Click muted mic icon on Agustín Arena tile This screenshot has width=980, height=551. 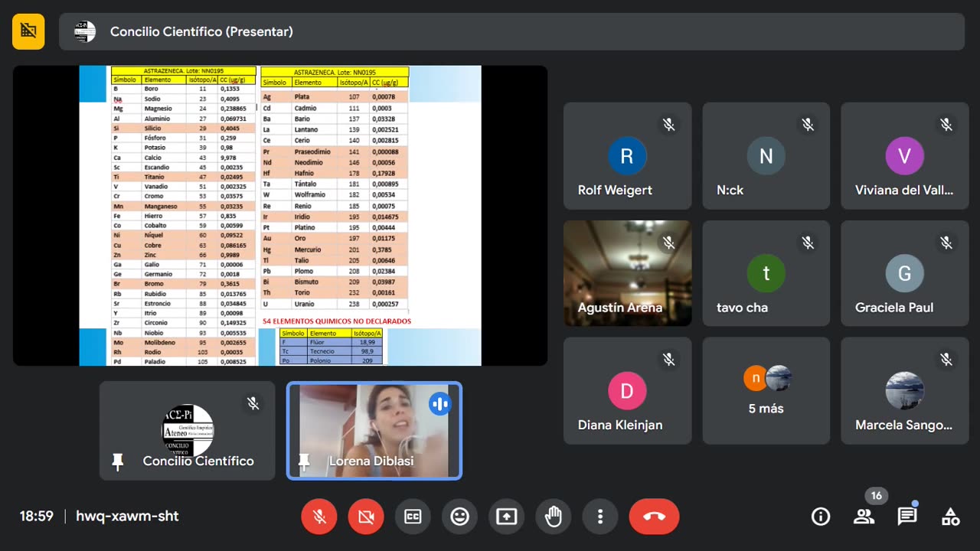[x=669, y=242]
